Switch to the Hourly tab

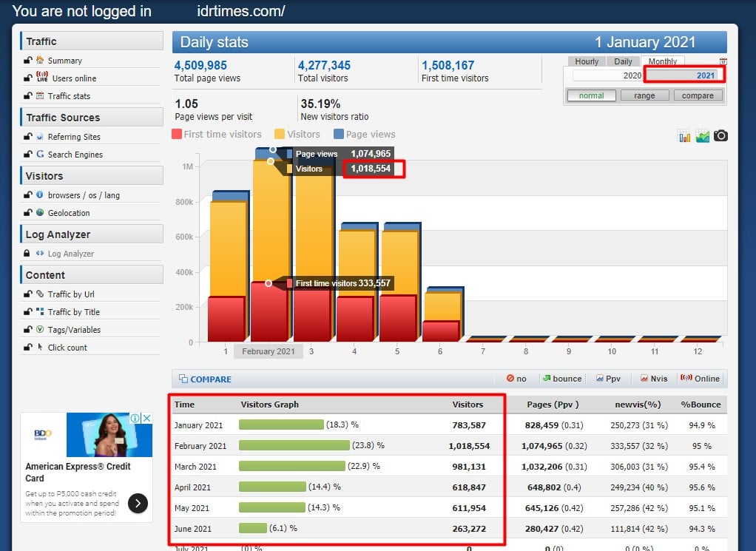click(x=587, y=61)
